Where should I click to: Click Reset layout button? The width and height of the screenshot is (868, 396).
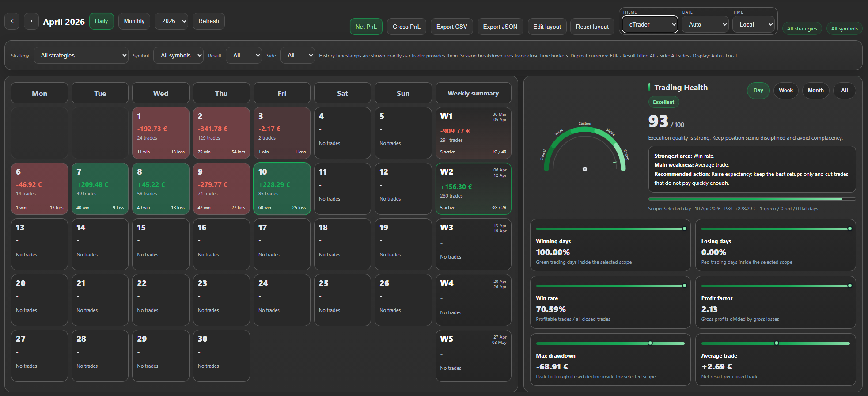pos(592,27)
